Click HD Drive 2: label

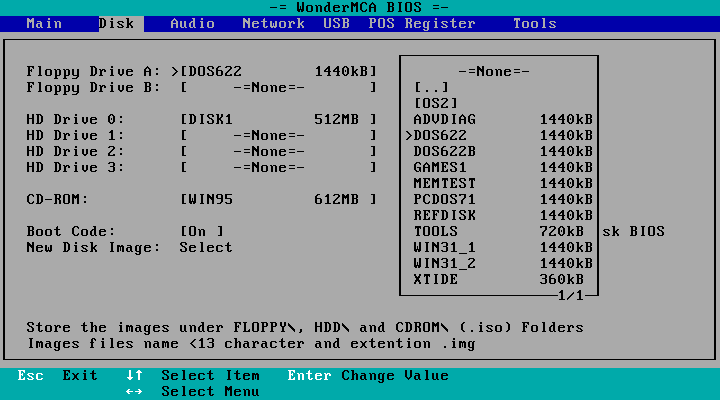tap(75, 152)
